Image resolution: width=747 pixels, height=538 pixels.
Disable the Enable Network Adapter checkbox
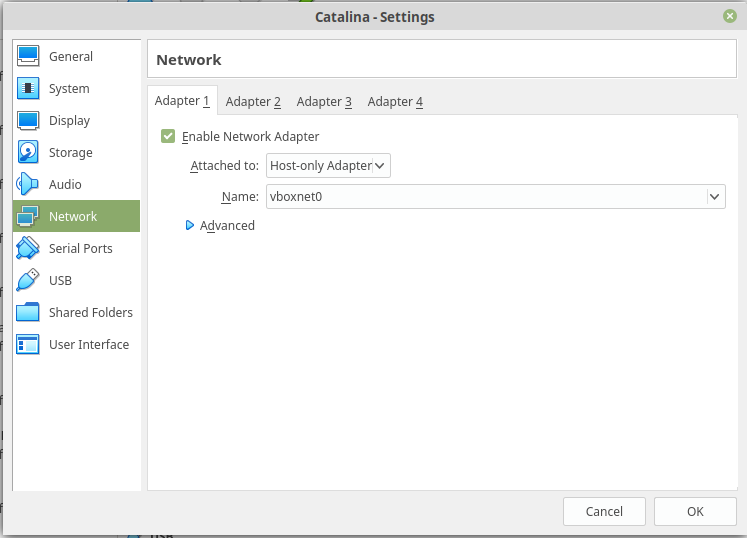pyautogui.click(x=168, y=136)
